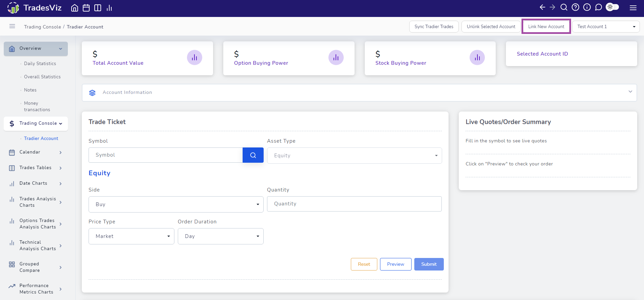Viewport: 644px width, 300px height.
Task: Select Tradier Account in sidebar
Action: pyautogui.click(x=41, y=138)
